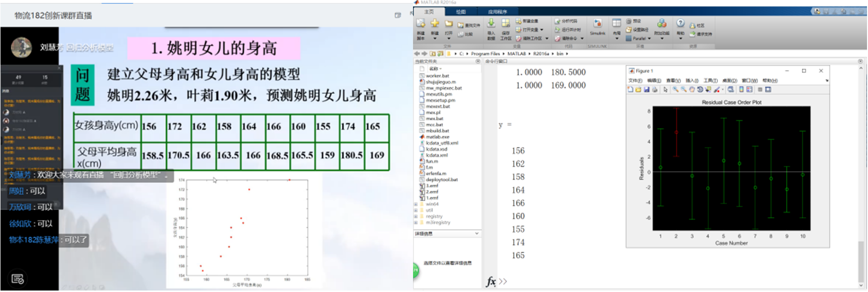Click the Import Data green arrow icon
The width and height of the screenshot is (868, 292).
491,24
